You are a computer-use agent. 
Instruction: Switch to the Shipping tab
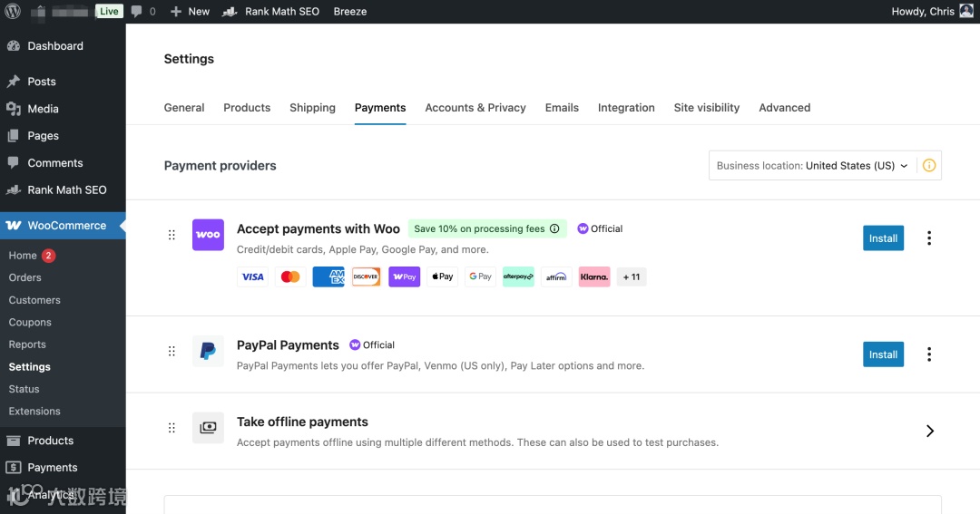[312, 107]
